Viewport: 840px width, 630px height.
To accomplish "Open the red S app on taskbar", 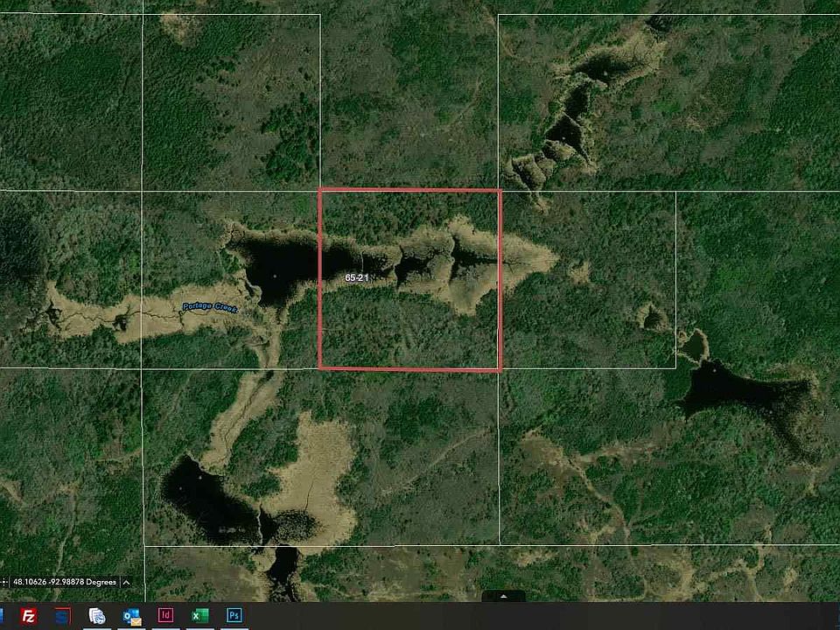I will pyautogui.click(x=62, y=615).
